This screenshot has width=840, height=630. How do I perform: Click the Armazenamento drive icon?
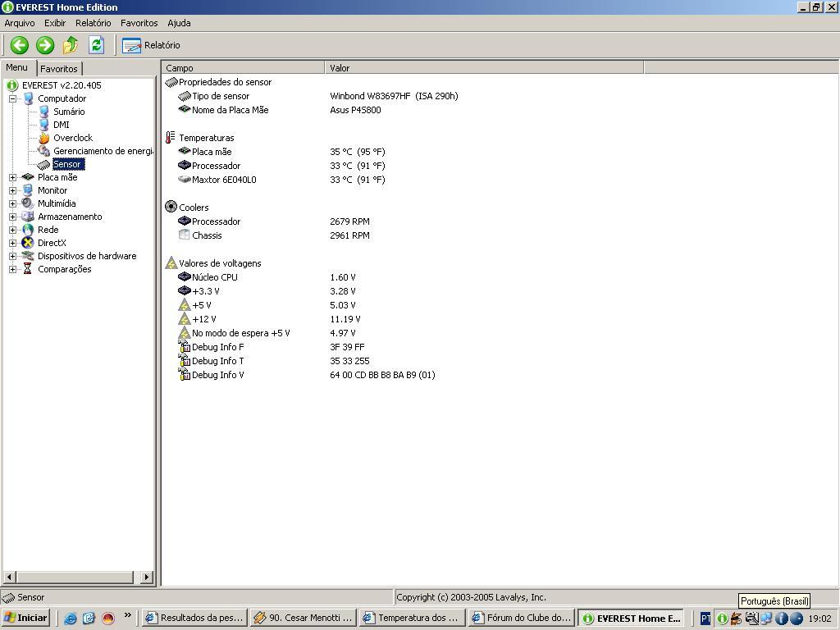point(28,217)
